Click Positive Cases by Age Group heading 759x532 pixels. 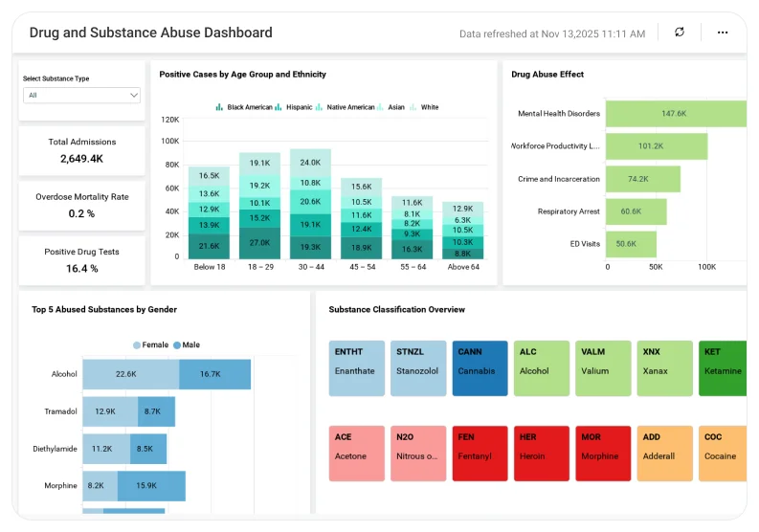[242, 75]
